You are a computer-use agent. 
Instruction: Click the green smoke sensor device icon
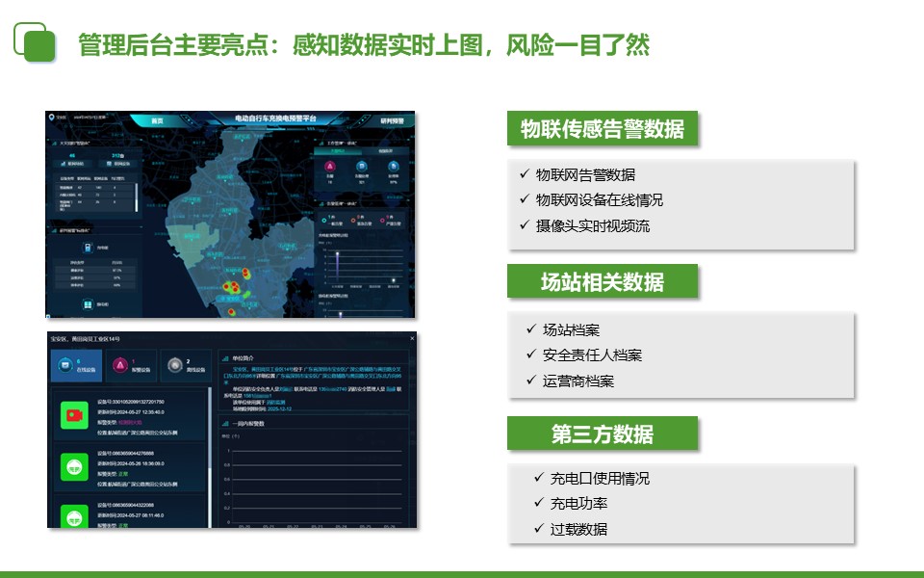tap(73, 468)
